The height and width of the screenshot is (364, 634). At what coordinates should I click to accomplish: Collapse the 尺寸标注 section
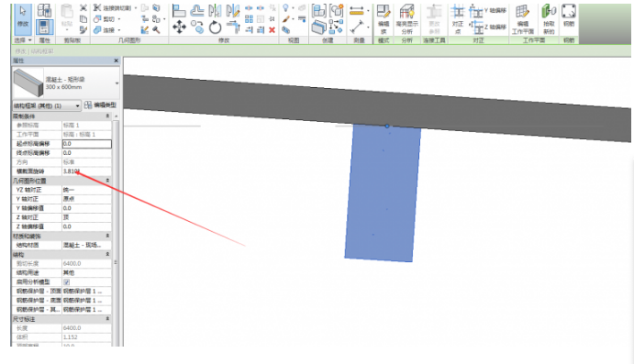[107, 319]
